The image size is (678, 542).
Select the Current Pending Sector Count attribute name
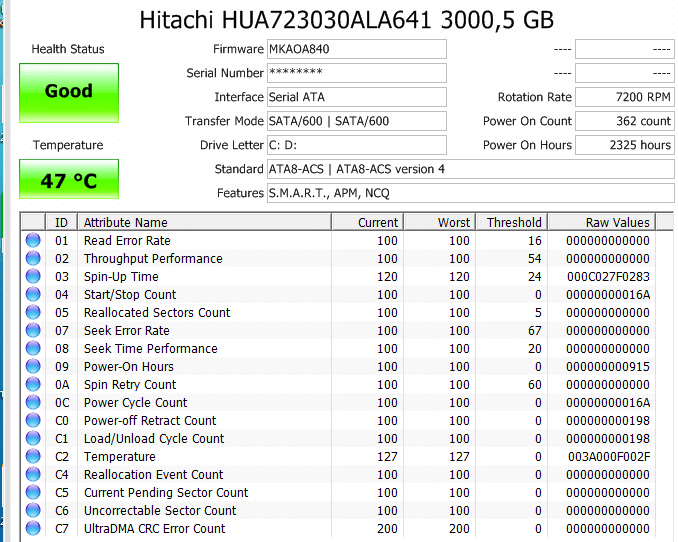pos(166,493)
